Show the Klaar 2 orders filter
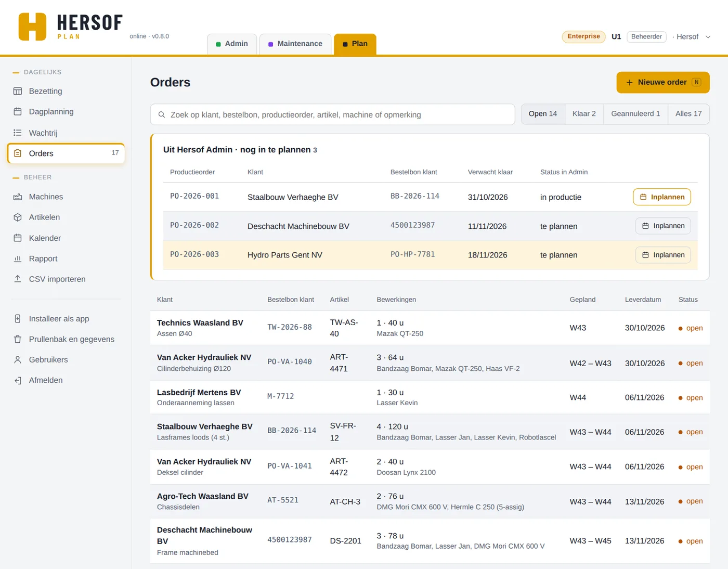 pos(584,114)
